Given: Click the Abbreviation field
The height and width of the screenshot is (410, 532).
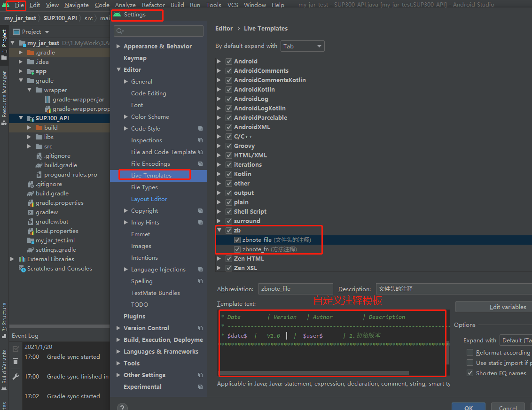Looking at the screenshot, I should pyautogui.click(x=296, y=288).
